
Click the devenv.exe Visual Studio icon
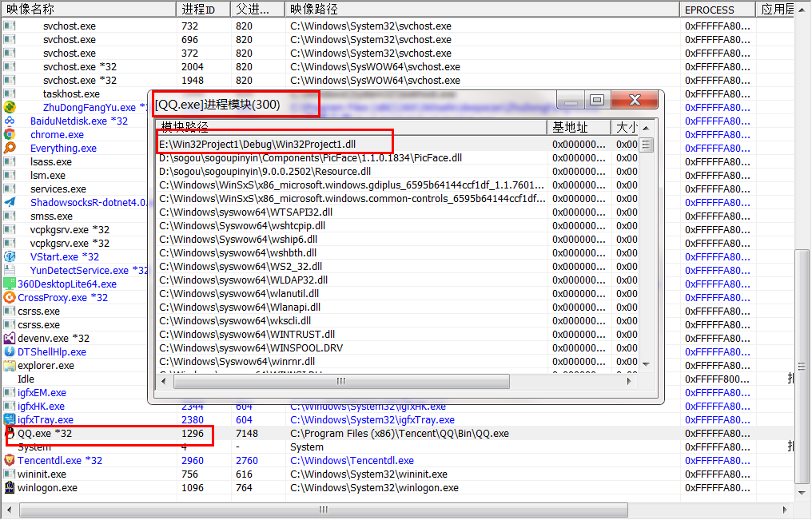(x=10, y=339)
